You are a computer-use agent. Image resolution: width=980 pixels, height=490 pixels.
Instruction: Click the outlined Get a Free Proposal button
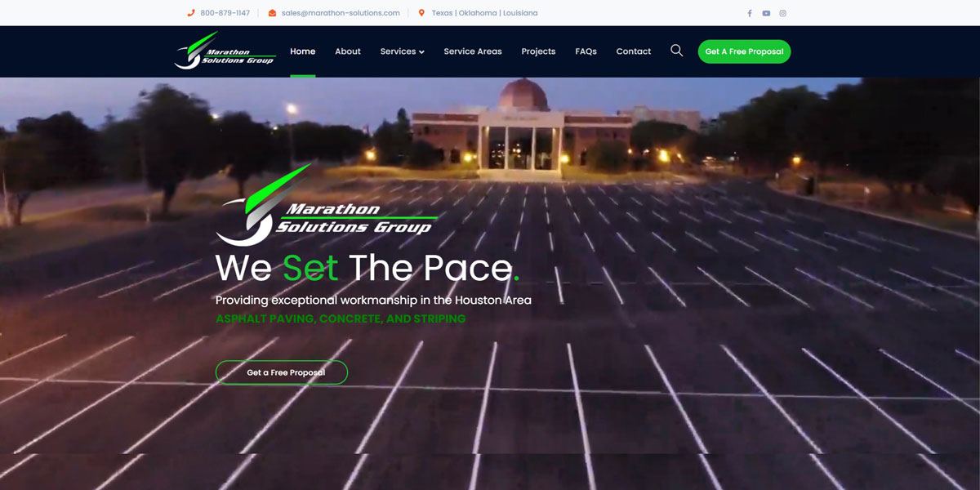(x=282, y=372)
